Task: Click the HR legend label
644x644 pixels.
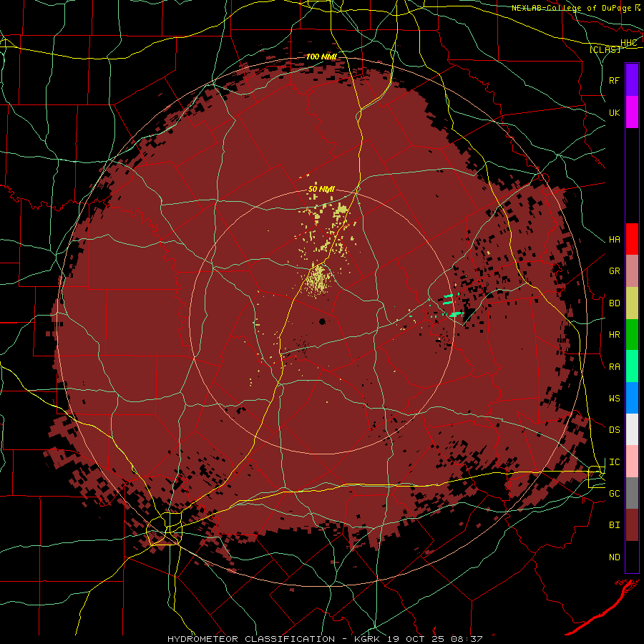Action: coord(614,335)
